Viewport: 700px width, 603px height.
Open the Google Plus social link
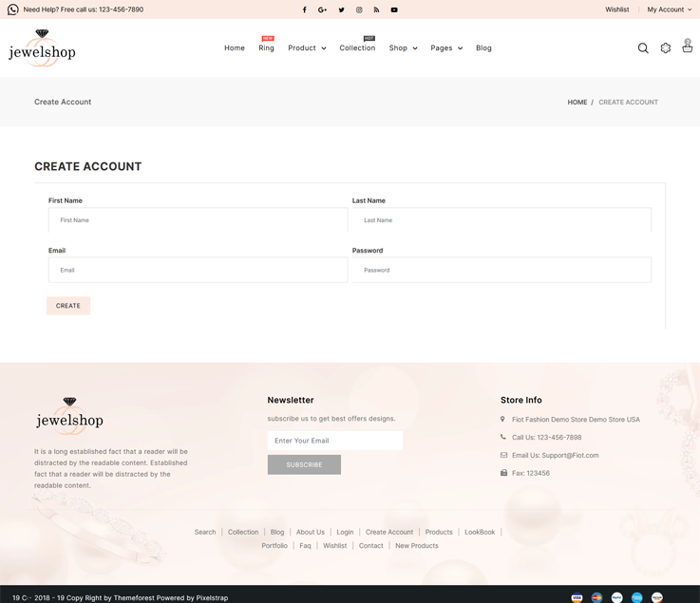[x=323, y=9]
